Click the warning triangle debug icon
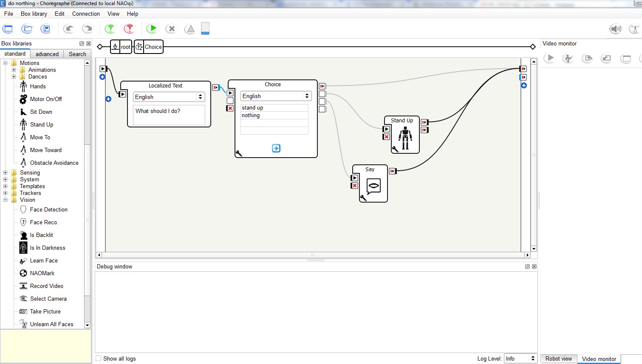Viewport: 642px width, 364px height. (190, 29)
